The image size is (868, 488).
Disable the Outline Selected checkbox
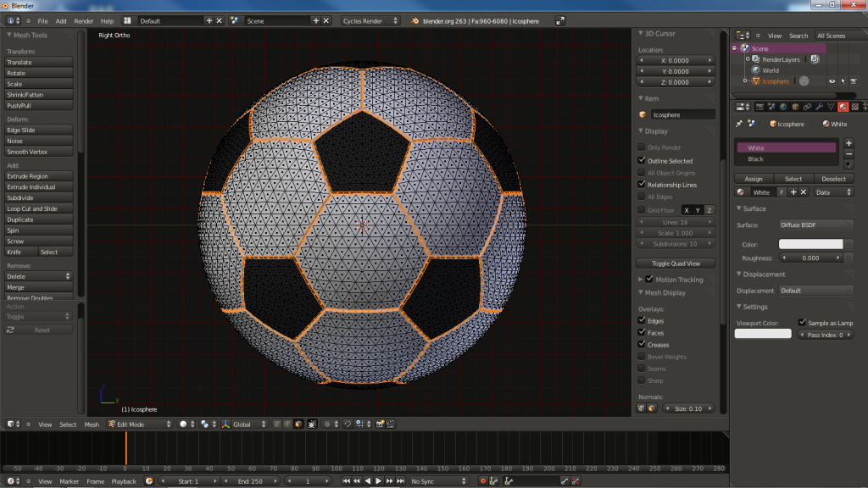tap(642, 160)
